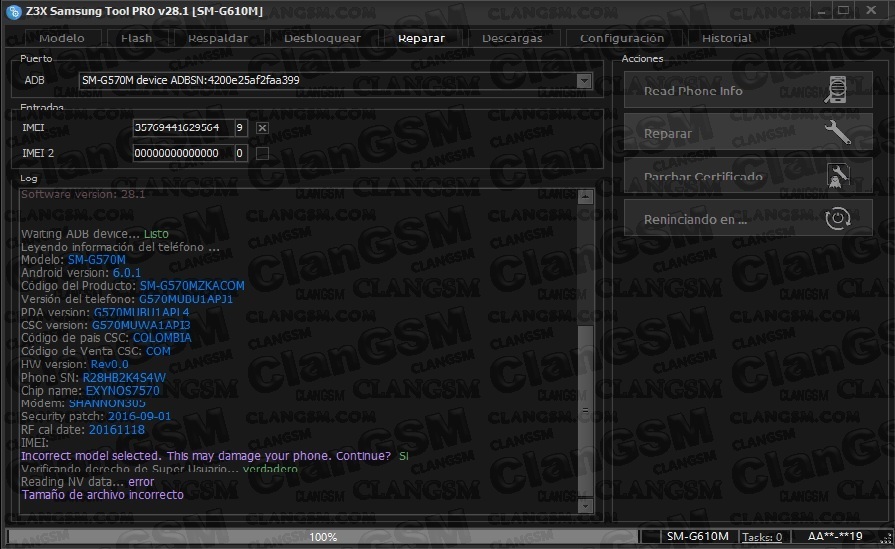The image size is (895, 549).
Task: Click the reboot power icon
Action: [x=837, y=218]
